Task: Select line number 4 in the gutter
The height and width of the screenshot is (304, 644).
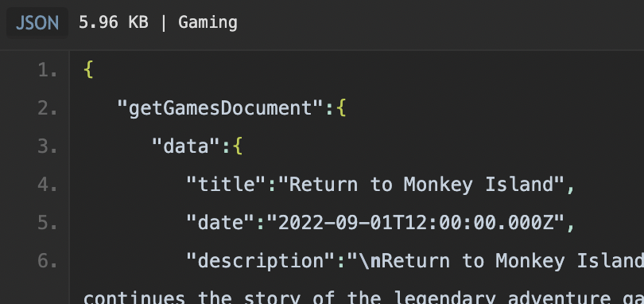Action: pyautogui.click(x=48, y=185)
